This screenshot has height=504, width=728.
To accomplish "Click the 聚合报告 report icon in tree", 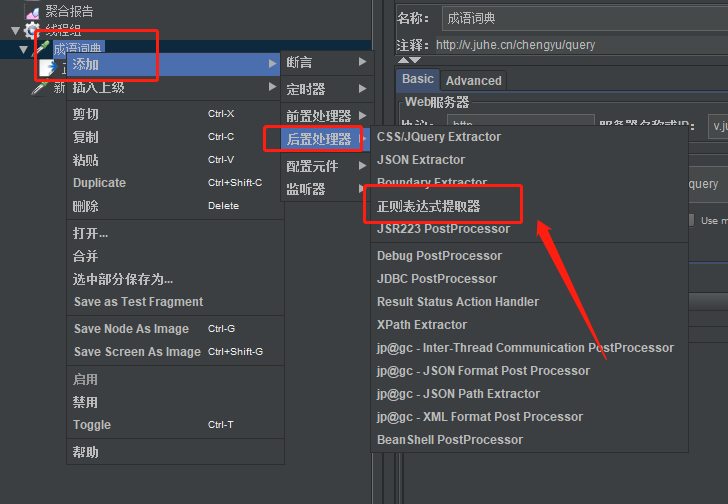I will point(32,11).
